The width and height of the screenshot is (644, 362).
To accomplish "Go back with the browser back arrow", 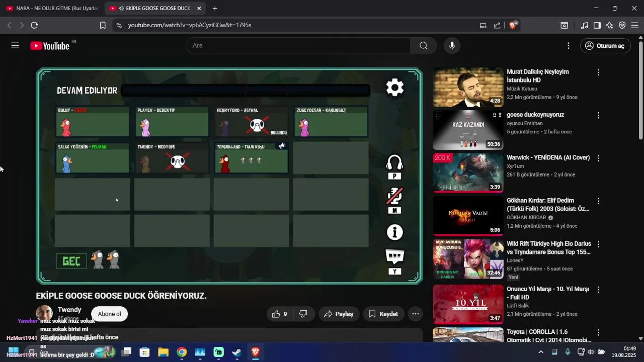I will (x=9, y=25).
